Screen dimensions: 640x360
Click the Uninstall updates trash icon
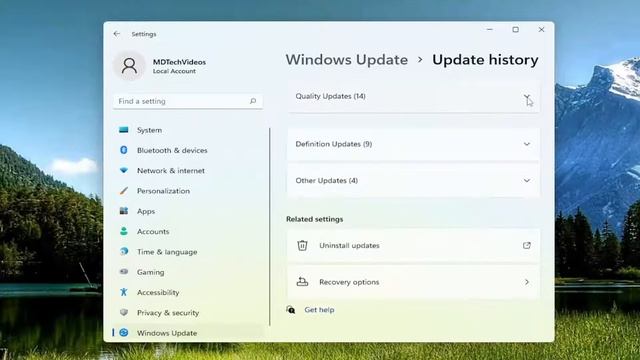click(302, 245)
